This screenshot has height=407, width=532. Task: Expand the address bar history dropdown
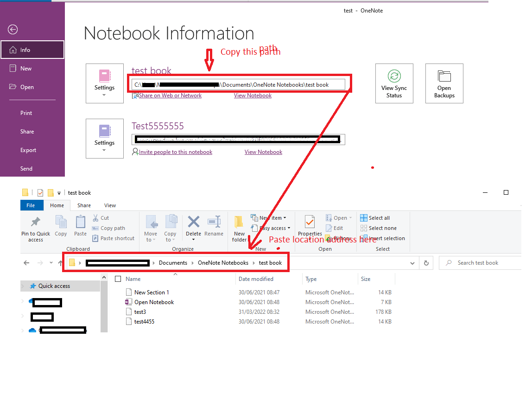pos(412,263)
